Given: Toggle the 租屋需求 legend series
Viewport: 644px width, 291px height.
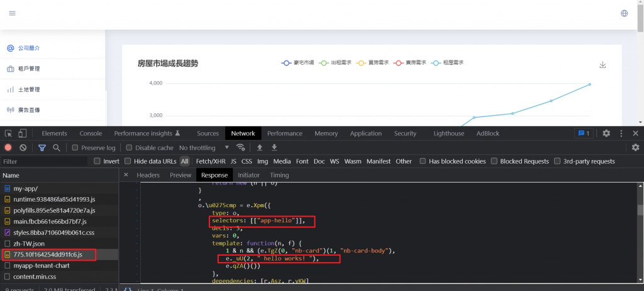Looking at the screenshot, I should click(447, 62).
